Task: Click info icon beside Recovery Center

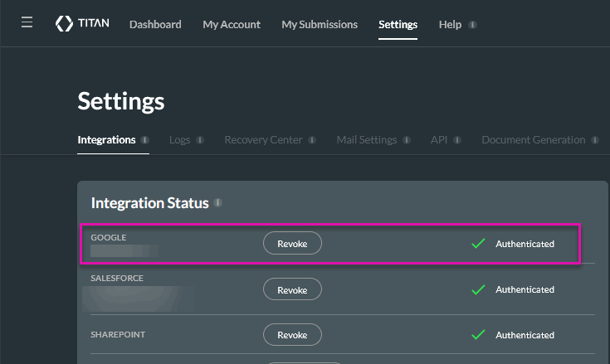Action: (x=312, y=140)
